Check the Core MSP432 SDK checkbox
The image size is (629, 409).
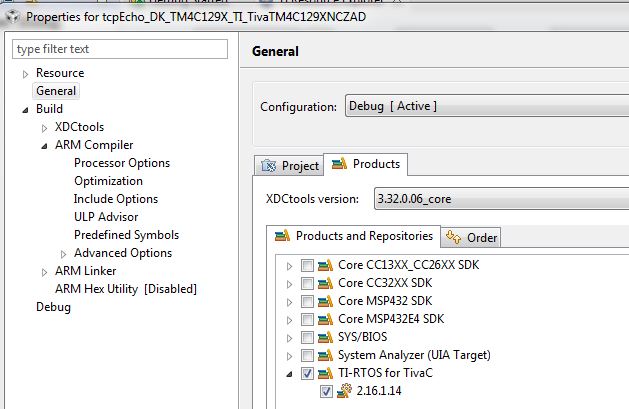click(307, 302)
